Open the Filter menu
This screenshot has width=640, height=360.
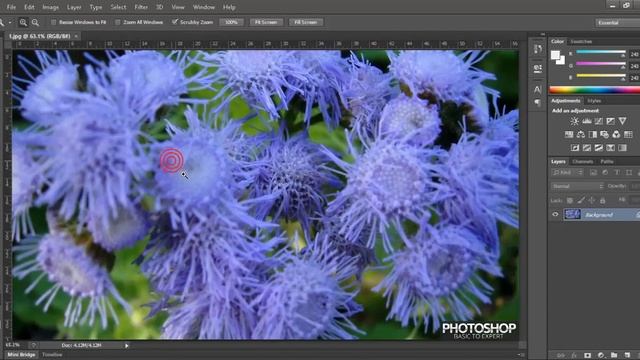141,7
